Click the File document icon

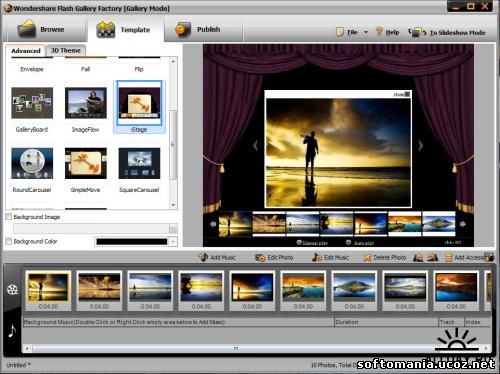[340, 32]
